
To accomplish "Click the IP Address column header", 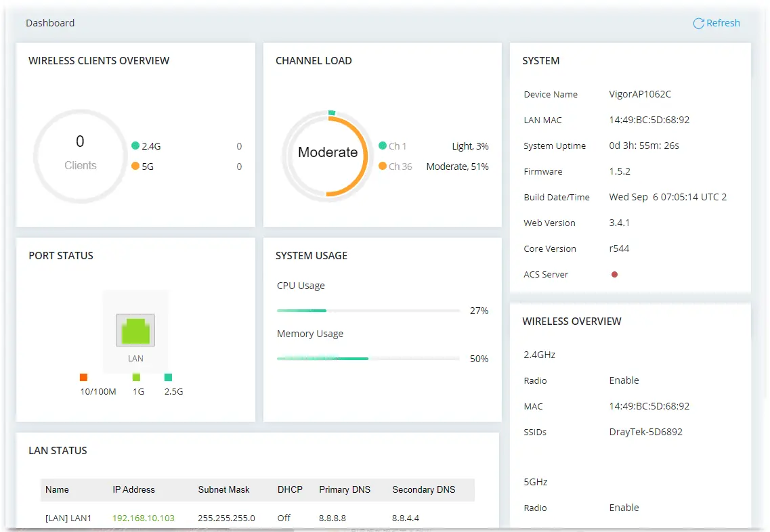I will click(x=133, y=489).
